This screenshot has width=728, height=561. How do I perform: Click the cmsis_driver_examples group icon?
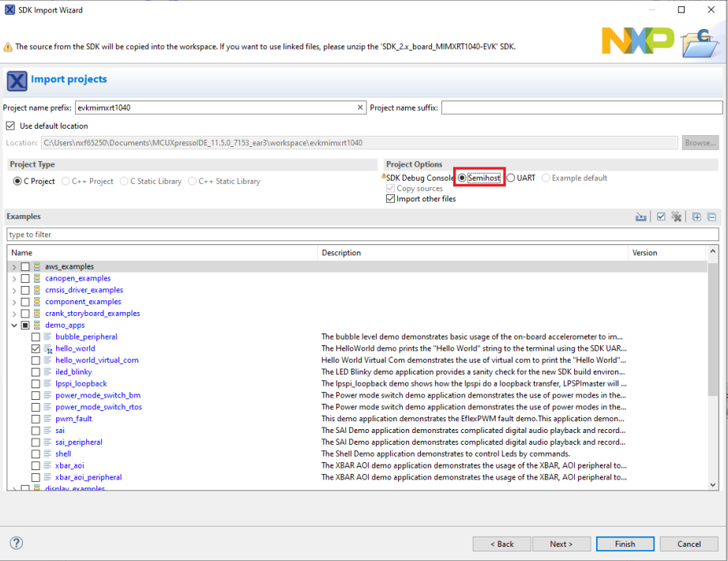(x=37, y=290)
